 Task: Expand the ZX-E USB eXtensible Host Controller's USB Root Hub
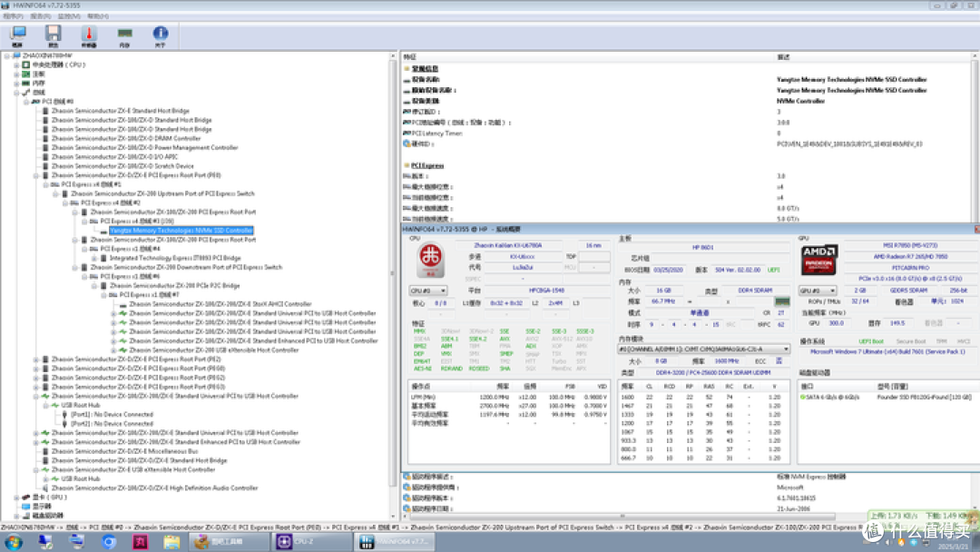[x=46, y=478]
